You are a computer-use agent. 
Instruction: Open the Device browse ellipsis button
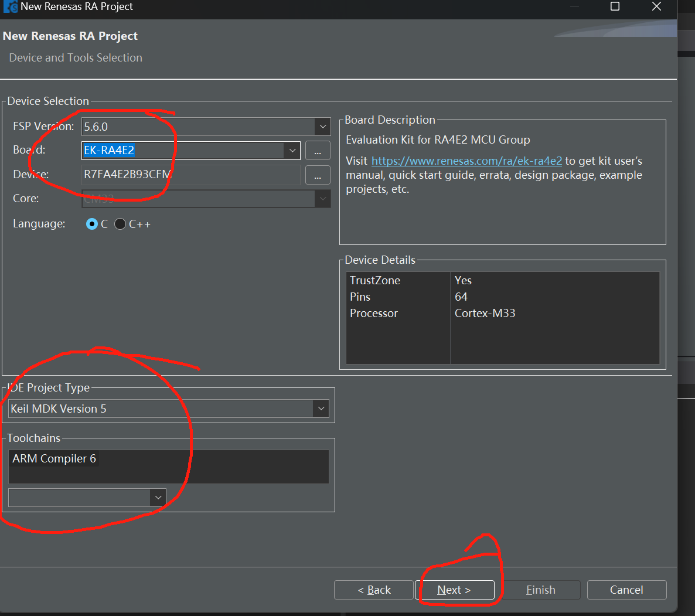coord(318,175)
